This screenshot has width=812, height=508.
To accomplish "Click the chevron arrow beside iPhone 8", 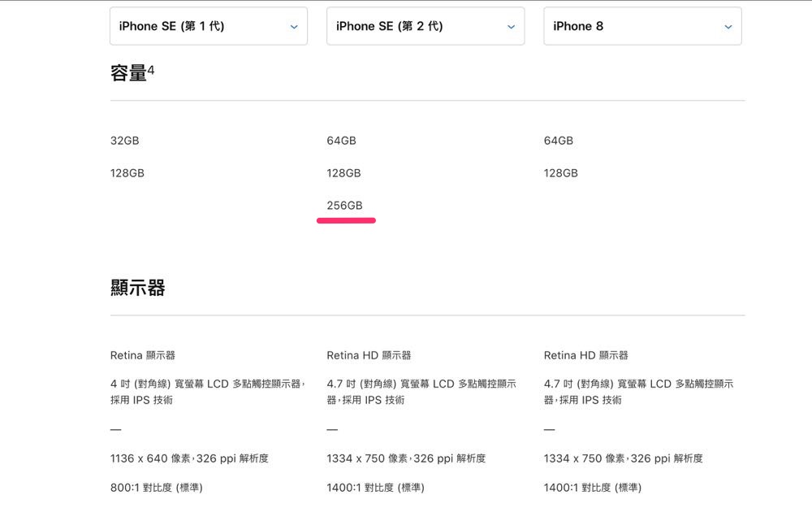I will (x=728, y=27).
